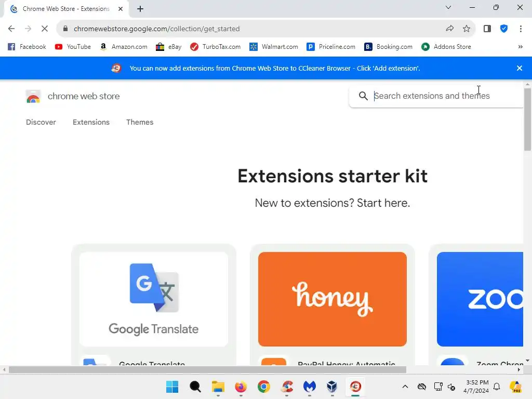
Task: Switch to the Discover tab
Action: [x=41, y=122]
